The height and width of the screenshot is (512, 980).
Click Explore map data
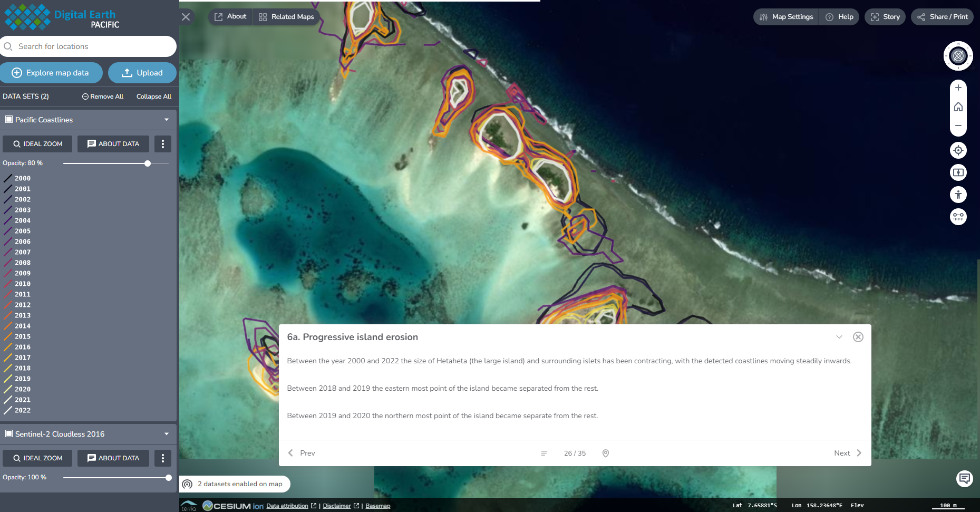pyautogui.click(x=51, y=73)
